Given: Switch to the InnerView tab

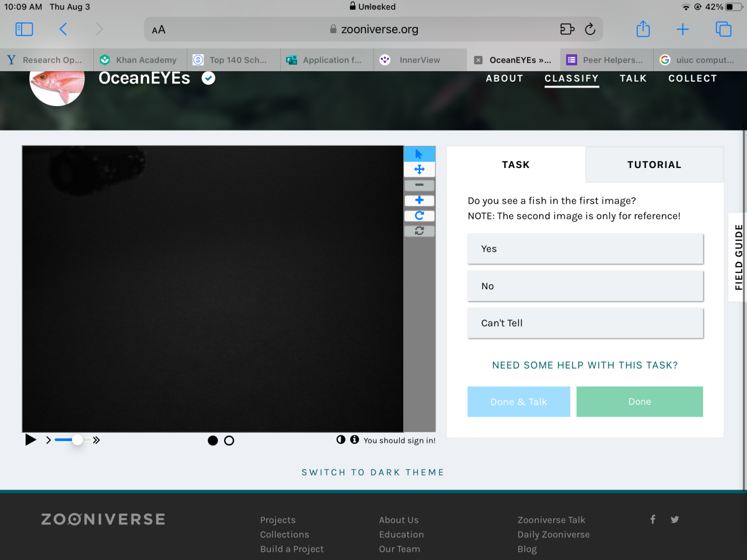Looking at the screenshot, I should coord(420,60).
